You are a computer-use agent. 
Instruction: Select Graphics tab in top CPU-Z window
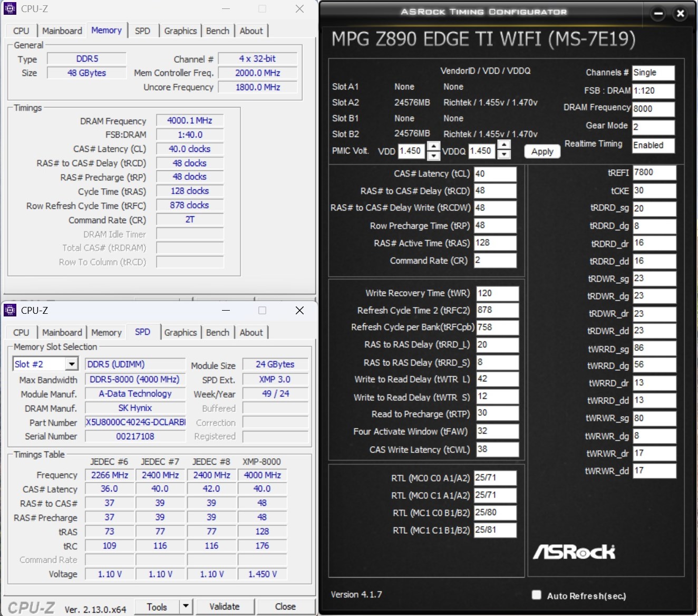coord(180,31)
